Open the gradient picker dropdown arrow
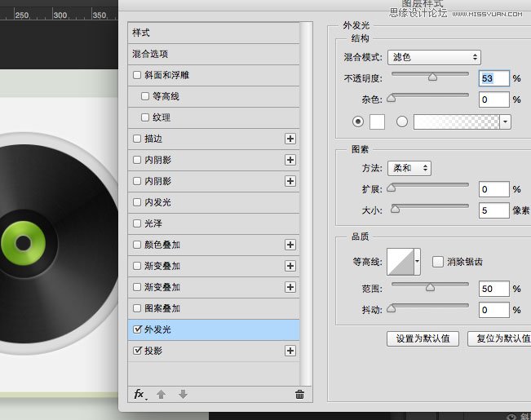This screenshot has width=531, height=420. (505, 122)
